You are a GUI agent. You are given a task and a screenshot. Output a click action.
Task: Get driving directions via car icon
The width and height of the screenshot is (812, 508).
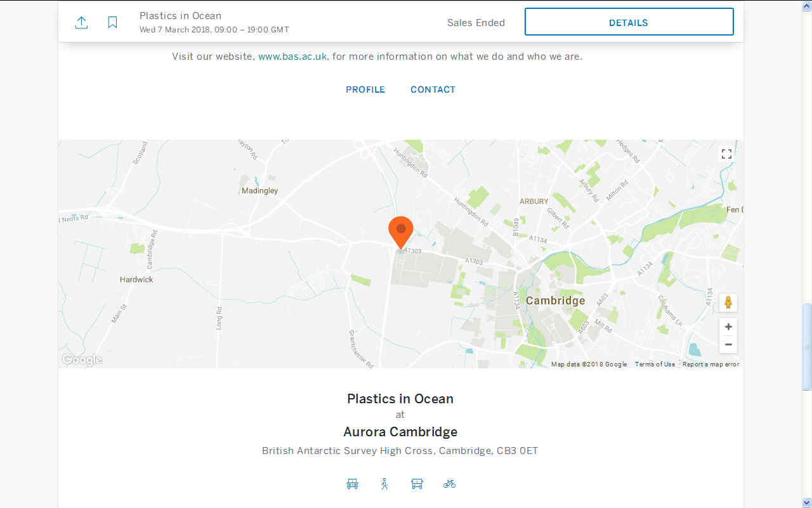[353, 484]
